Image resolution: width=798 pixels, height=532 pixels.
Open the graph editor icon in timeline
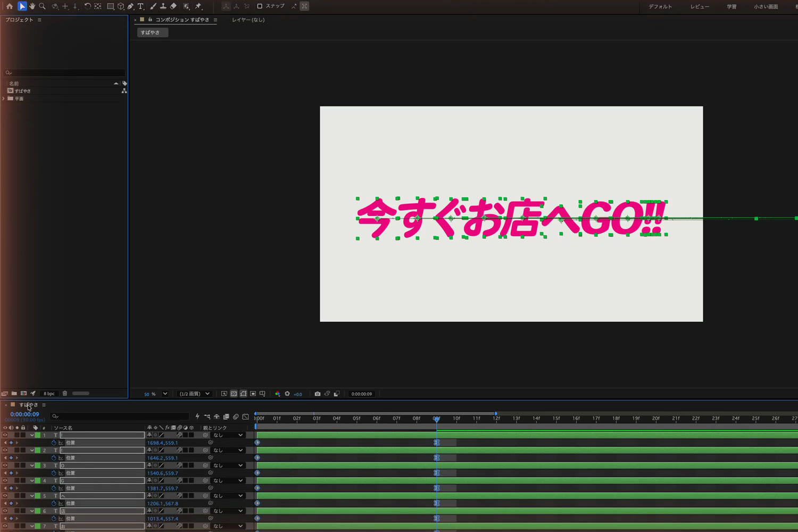(x=245, y=417)
